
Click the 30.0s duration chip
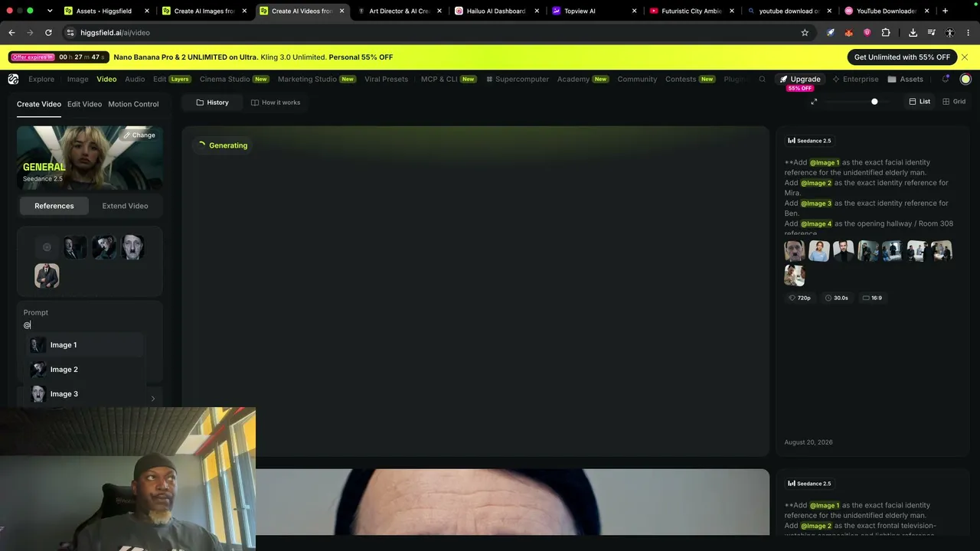point(837,298)
